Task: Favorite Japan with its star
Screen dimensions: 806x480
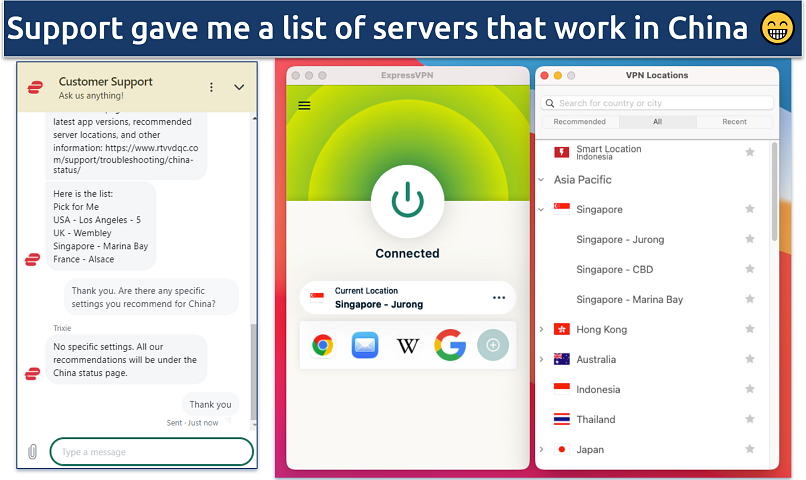Action: point(750,449)
